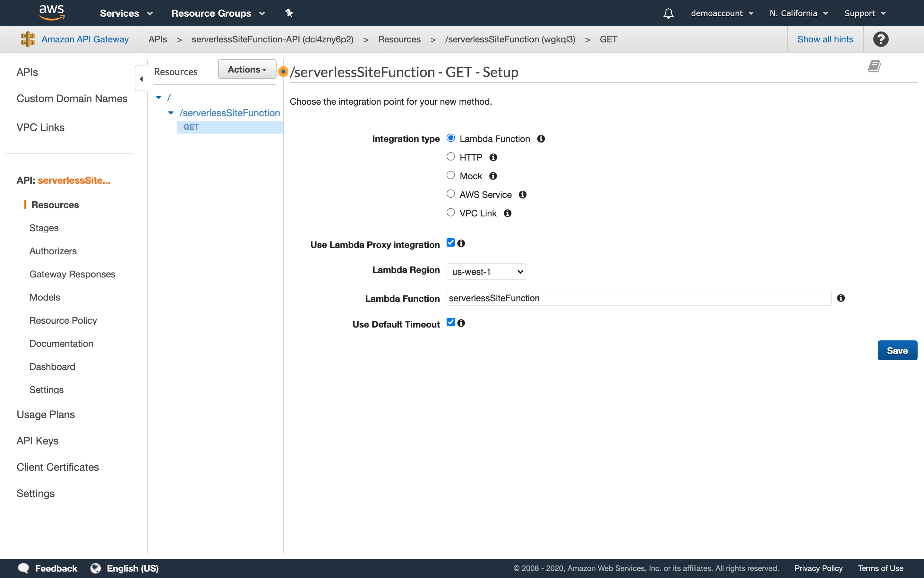Show info icon next to Mock
The width and height of the screenshot is (924, 578).
tap(493, 176)
